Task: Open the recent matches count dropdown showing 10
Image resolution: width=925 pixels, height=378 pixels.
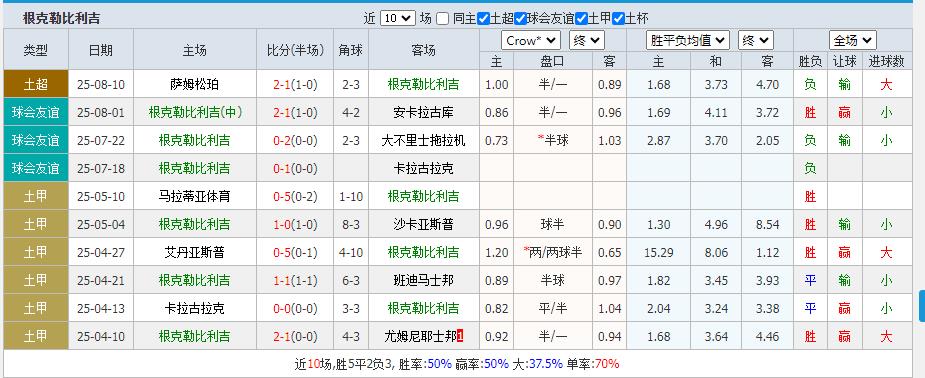Action: tap(398, 18)
